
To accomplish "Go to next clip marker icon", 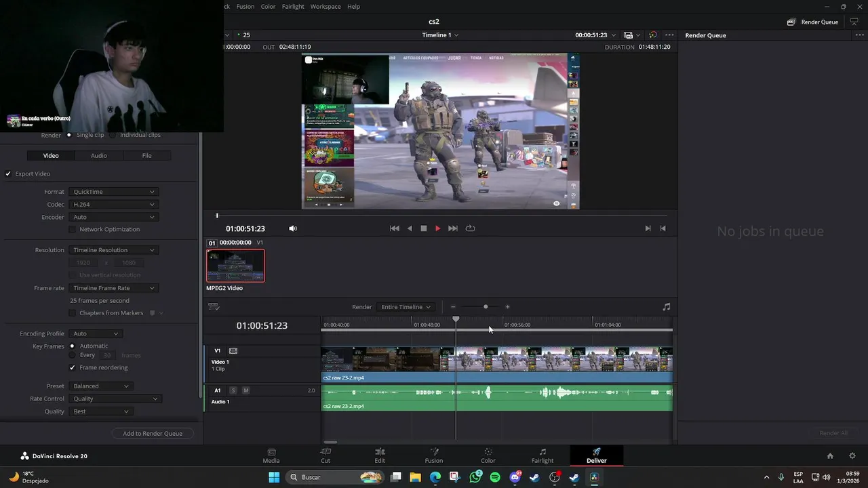I will click(648, 228).
